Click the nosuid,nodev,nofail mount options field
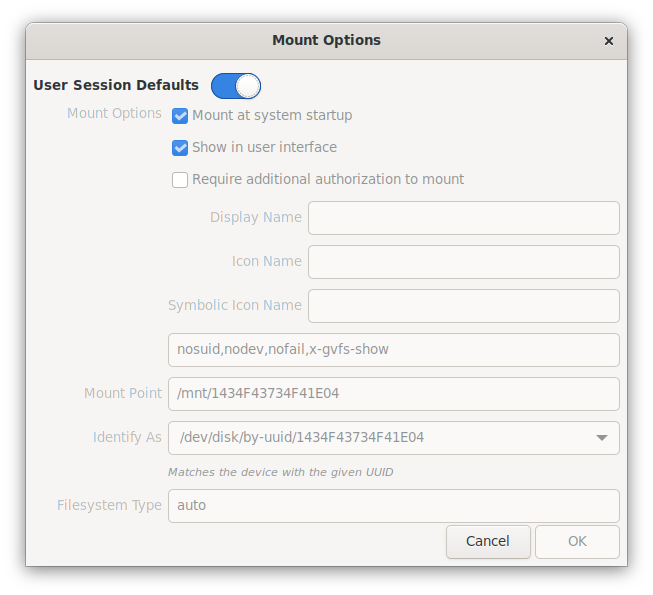The width and height of the screenshot is (653, 595). [394, 350]
